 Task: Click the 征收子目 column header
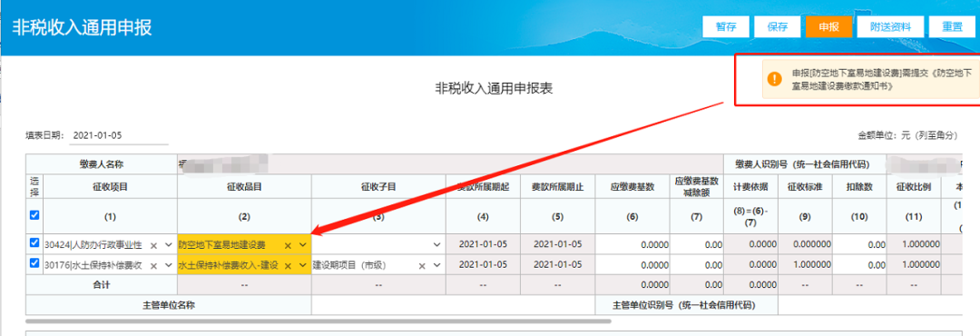[378, 186]
